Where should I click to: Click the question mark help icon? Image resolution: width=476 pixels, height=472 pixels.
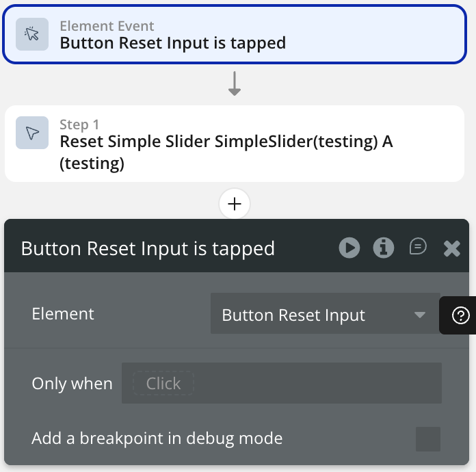click(x=461, y=315)
